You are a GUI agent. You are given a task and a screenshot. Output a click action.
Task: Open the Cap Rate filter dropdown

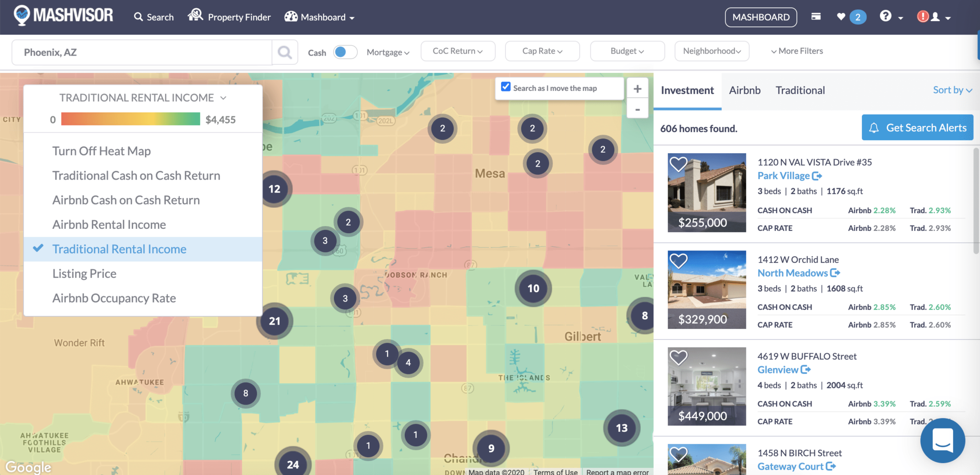pos(542,51)
